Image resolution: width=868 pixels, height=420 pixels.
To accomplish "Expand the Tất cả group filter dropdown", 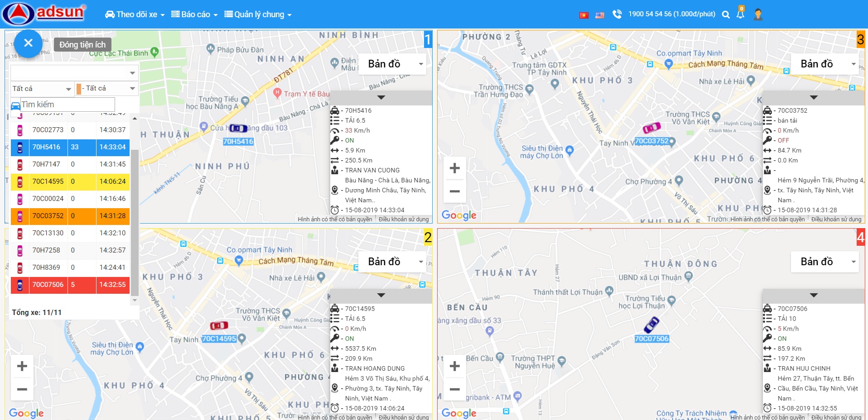I will [42, 89].
